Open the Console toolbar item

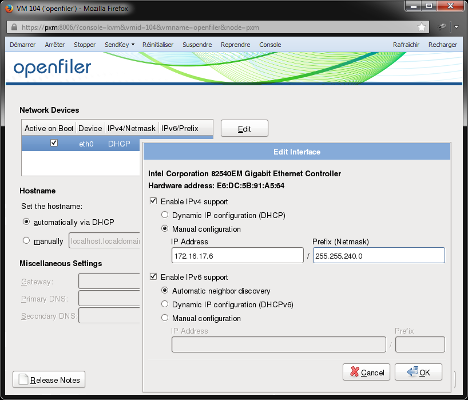tap(270, 45)
